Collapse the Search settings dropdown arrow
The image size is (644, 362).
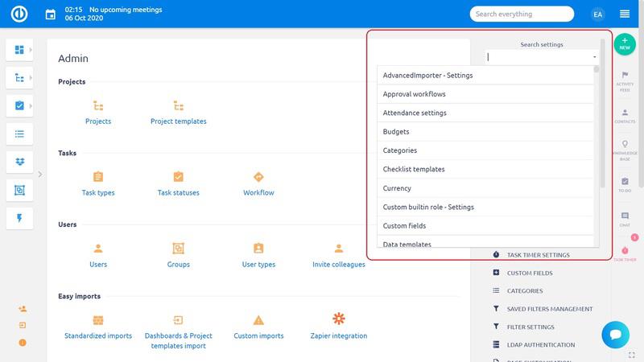[594, 57]
